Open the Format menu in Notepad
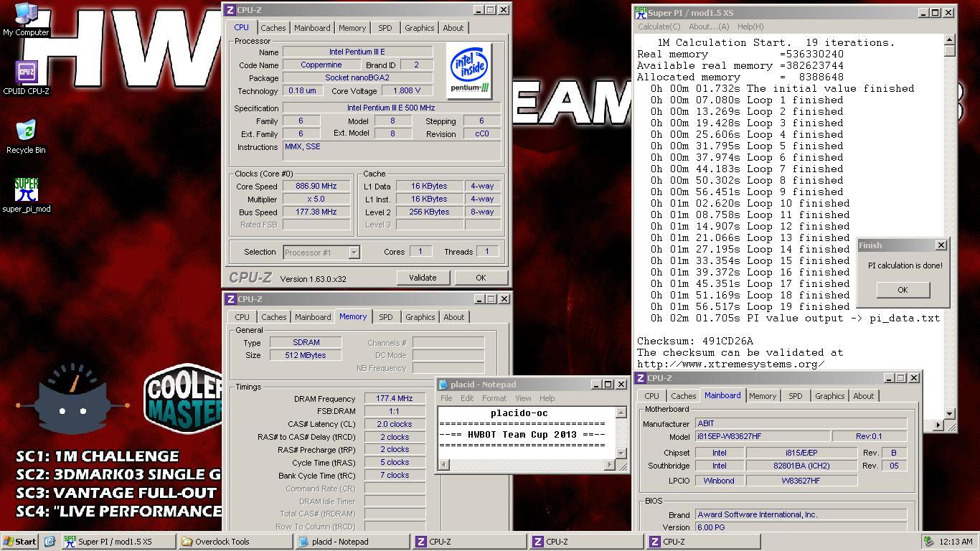This screenshot has height=551, width=980. point(494,398)
